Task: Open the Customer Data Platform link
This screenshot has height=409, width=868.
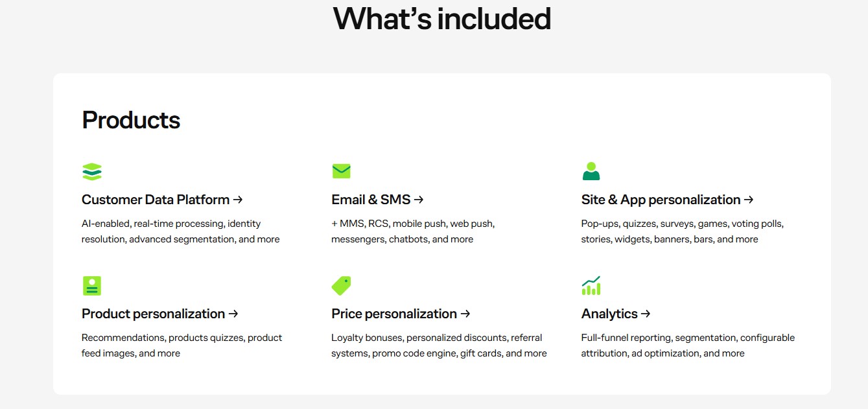Action: coord(156,200)
